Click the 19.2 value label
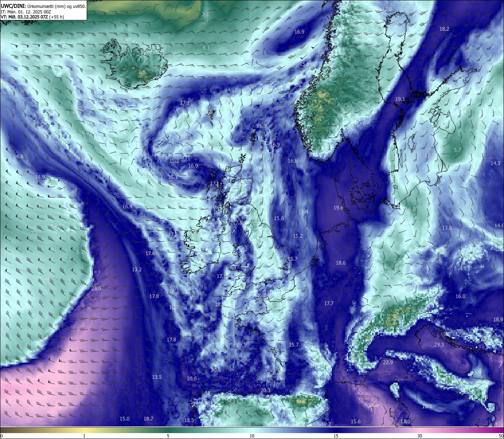 point(326,424)
